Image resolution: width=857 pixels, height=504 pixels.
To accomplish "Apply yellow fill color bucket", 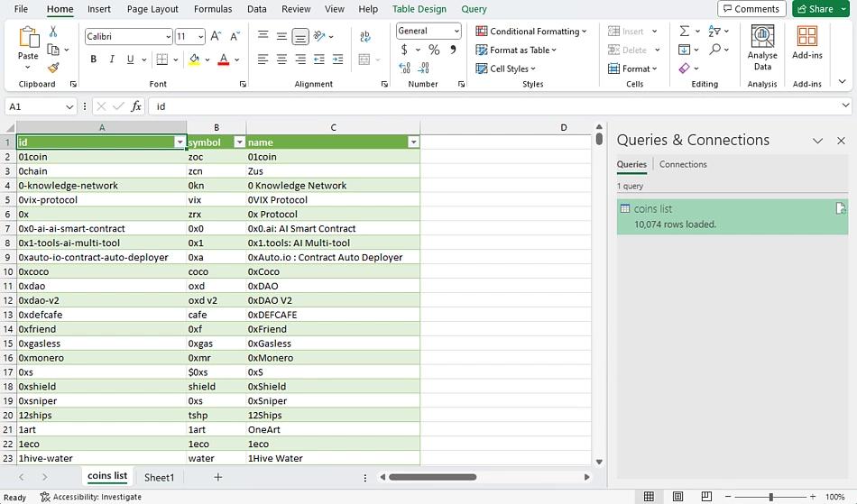I will (x=194, y=59).
